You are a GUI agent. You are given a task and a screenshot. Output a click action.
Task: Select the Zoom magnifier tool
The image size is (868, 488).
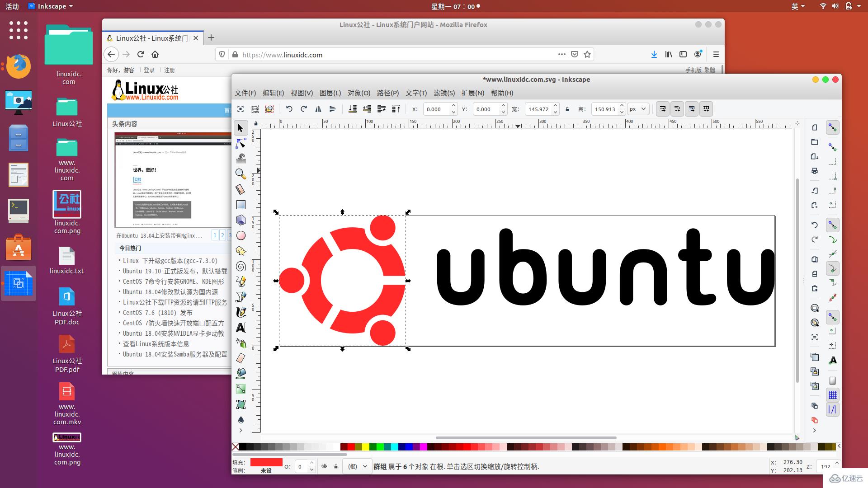click(241, 174)
